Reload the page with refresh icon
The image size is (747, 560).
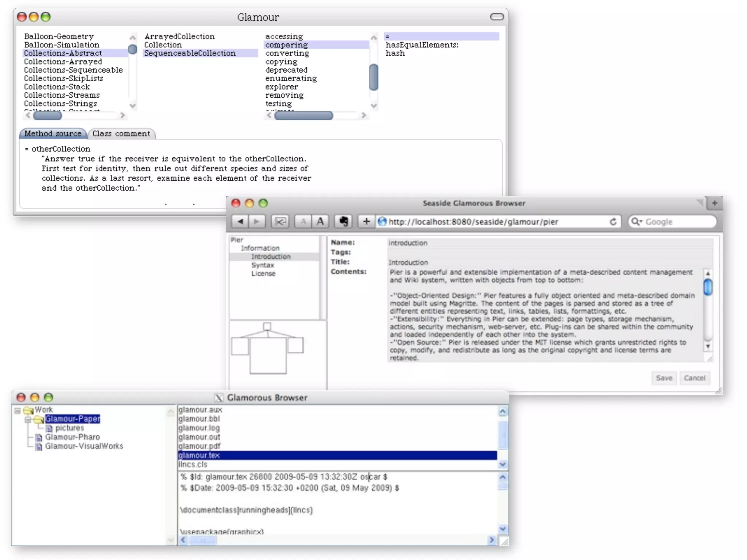pos(613,222)
